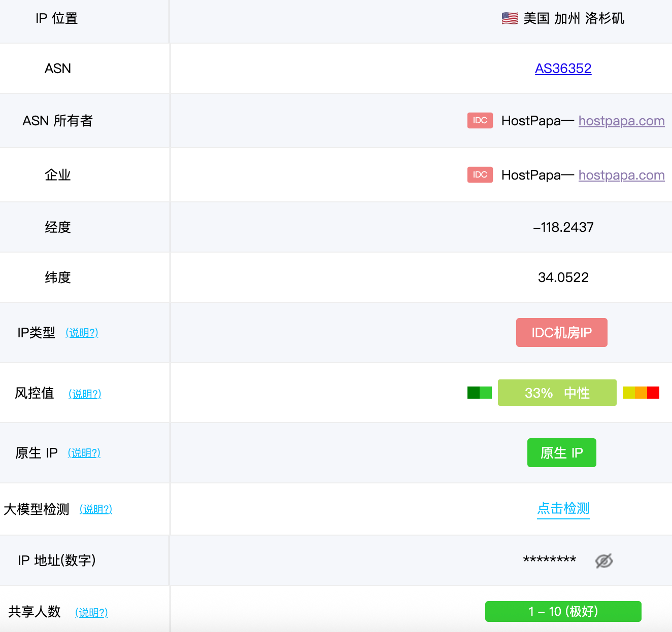Click the 33% 中性 risk score bar
This screenshot has width=672, height=632.
click(x=557, y=393)
